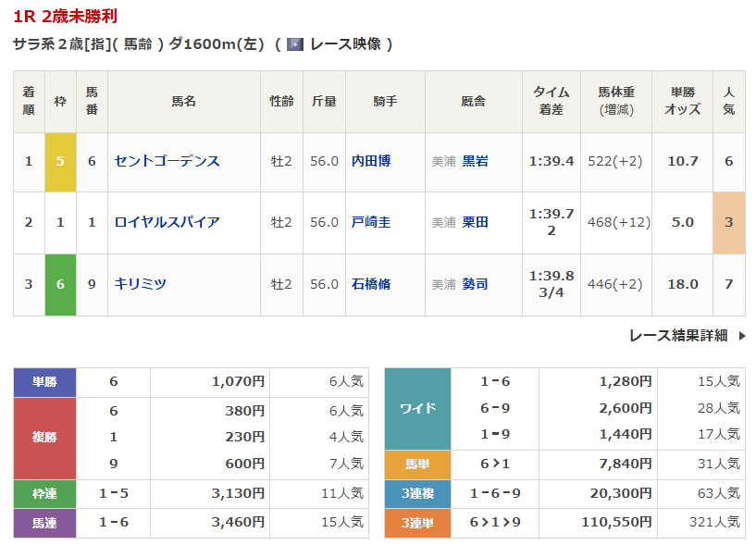Open trainer 黒岩 page
The height and width of the screenshot is (545, 756).
tap(475, 161)
